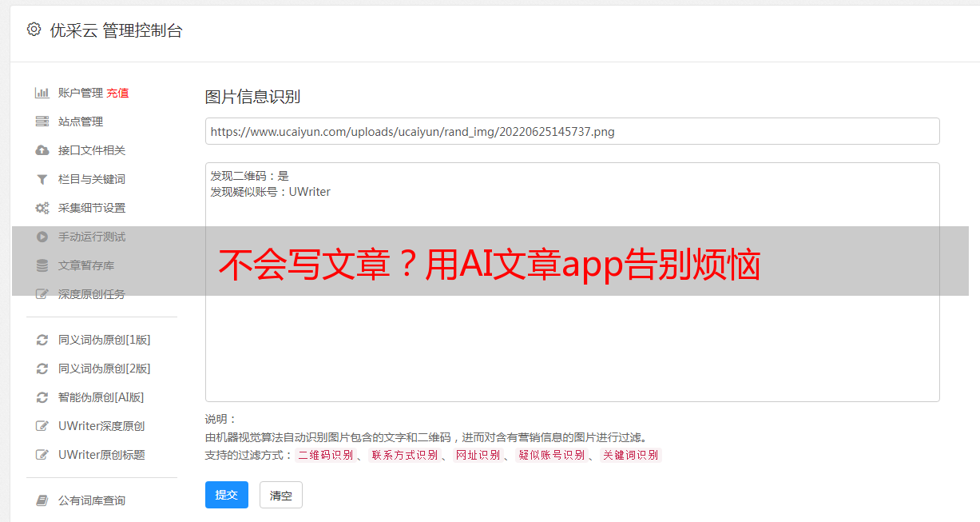Click the 发现疑似账号：UWriter result line
980x522 pixels.
271,192
